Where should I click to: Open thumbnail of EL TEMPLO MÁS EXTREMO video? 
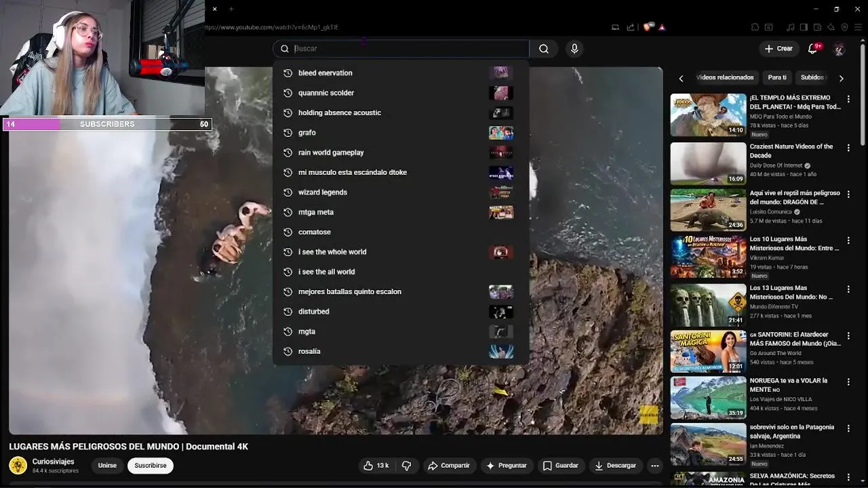pos(708,115)
